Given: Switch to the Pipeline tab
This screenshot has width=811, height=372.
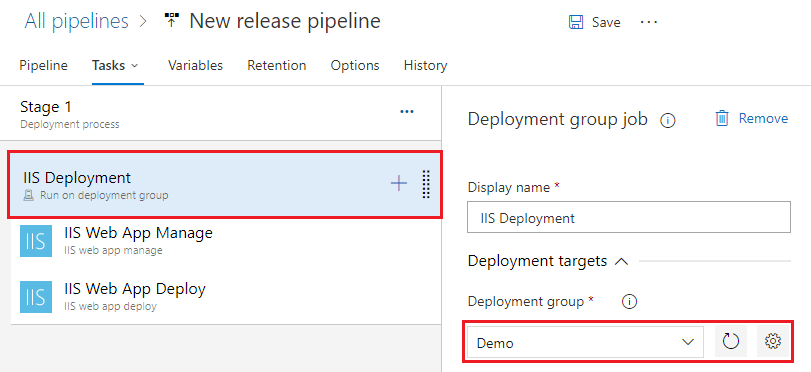Looking at the screenshot, I should click(x=43, y=66).
